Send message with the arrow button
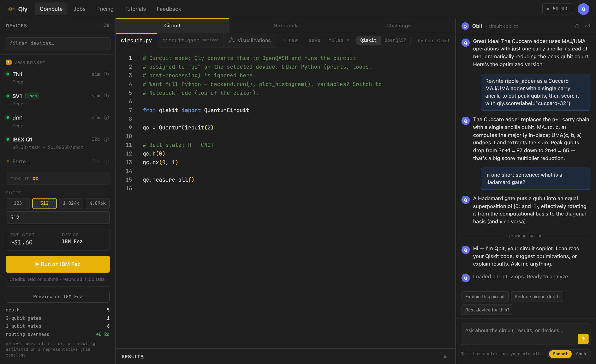596x364 pixels. point(583,339)
